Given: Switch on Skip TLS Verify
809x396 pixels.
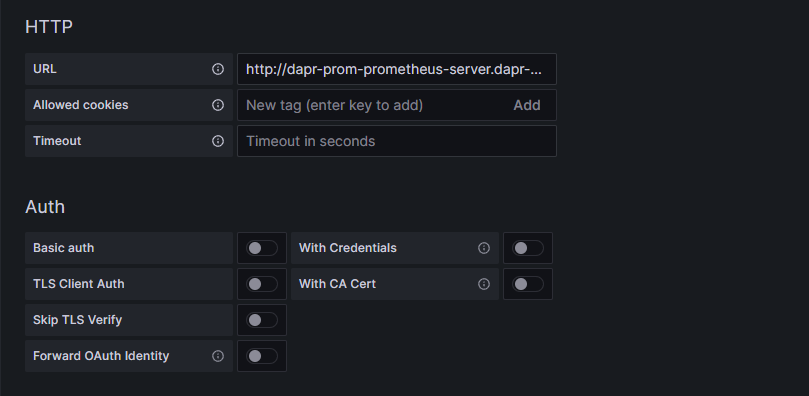Looking at the screenshot, I should 262,320.
